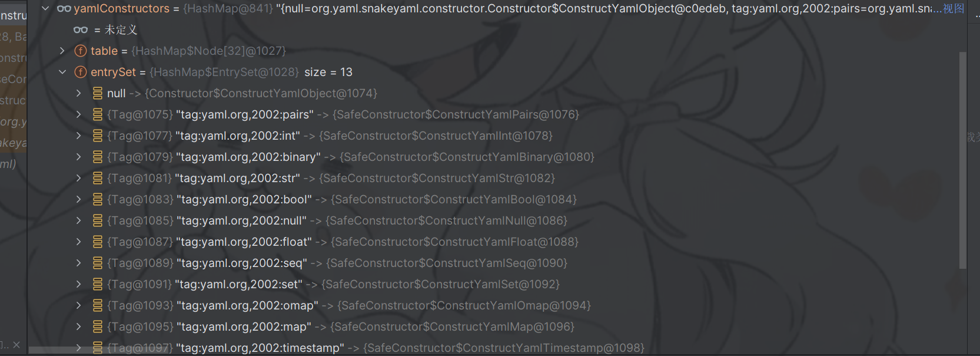Collapse the entrySet node
Viewport: 980px width, 356px height.
[x=62, y=72]
